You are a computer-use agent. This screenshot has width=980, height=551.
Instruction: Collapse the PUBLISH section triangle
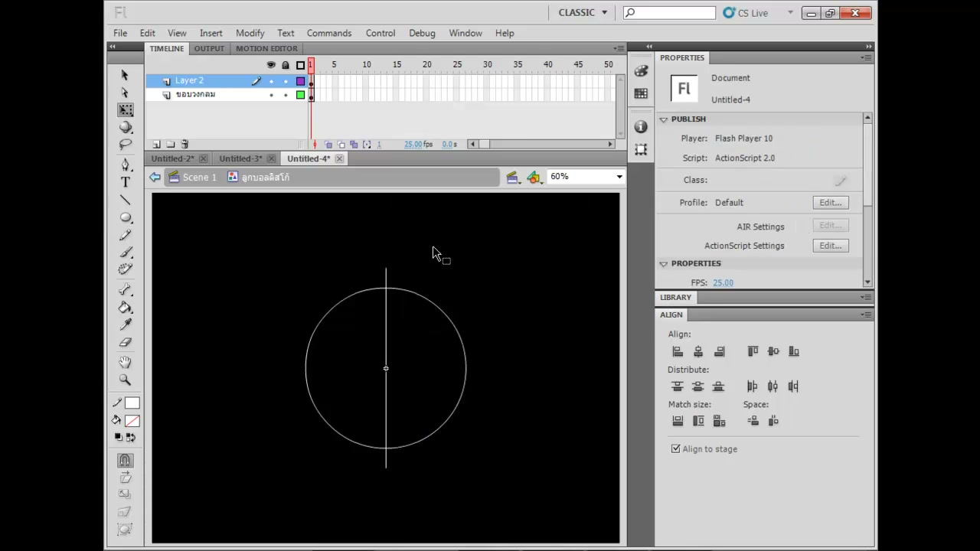pos(664,119)
